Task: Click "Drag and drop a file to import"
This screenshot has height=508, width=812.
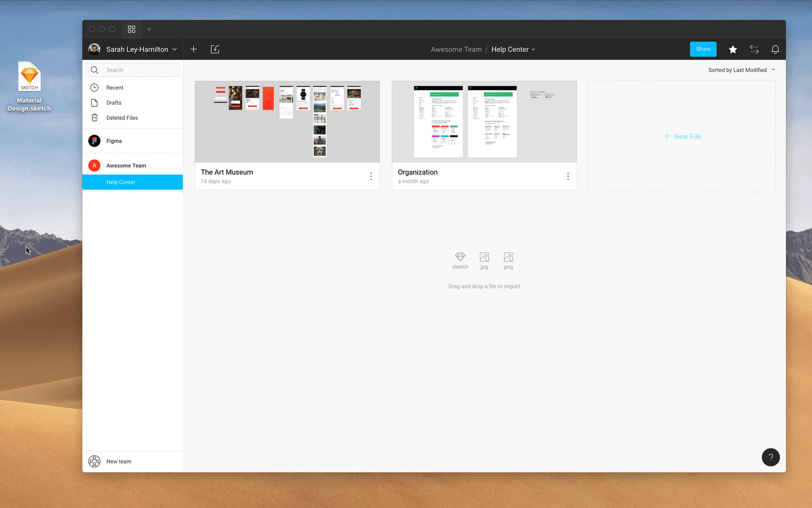Action: pos(484,286)
